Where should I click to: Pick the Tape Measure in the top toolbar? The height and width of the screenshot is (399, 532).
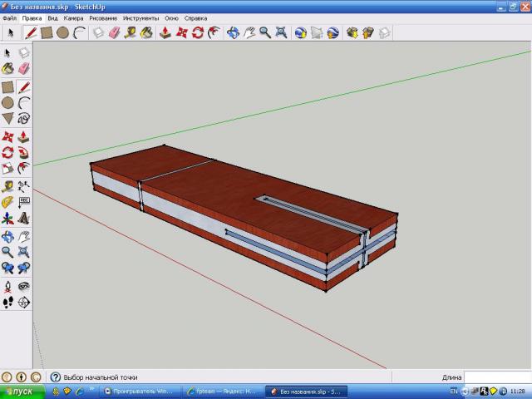tap(131, 33)
